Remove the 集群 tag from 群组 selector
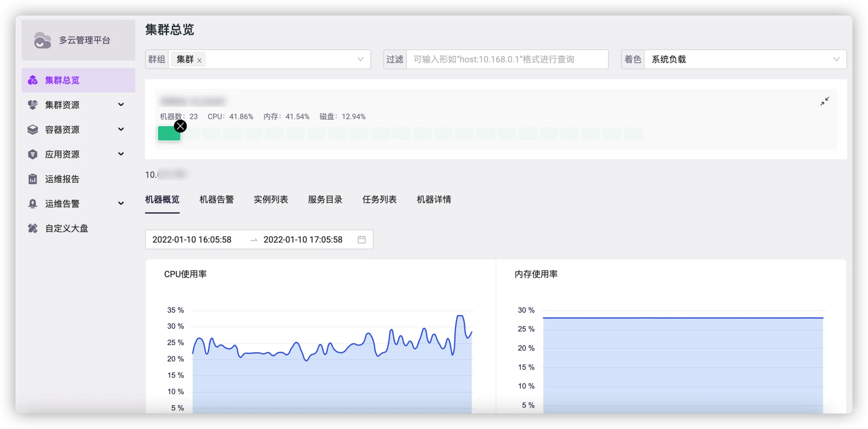Screen dimensions: 868x429 199,60
